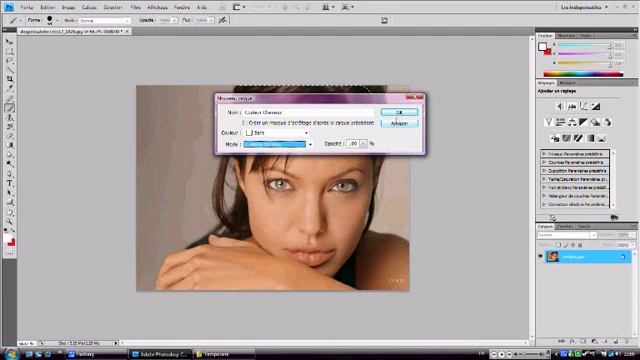The image size is (640, 360).
Task: Open the layers panel blend mode dropdown
Action: pos(567,235)
